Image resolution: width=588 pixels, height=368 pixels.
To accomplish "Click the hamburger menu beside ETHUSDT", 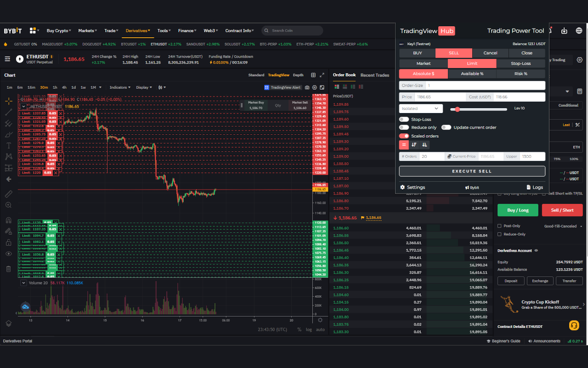I will point(7,59).
